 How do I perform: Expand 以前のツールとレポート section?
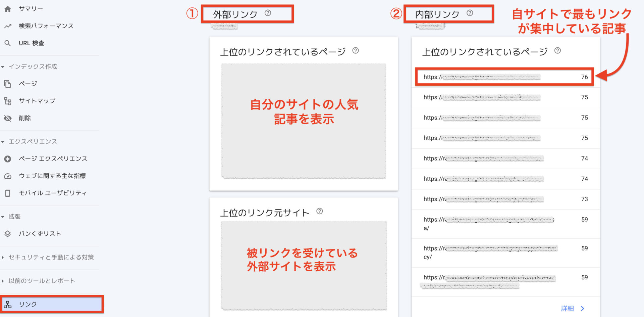[3, 281]
